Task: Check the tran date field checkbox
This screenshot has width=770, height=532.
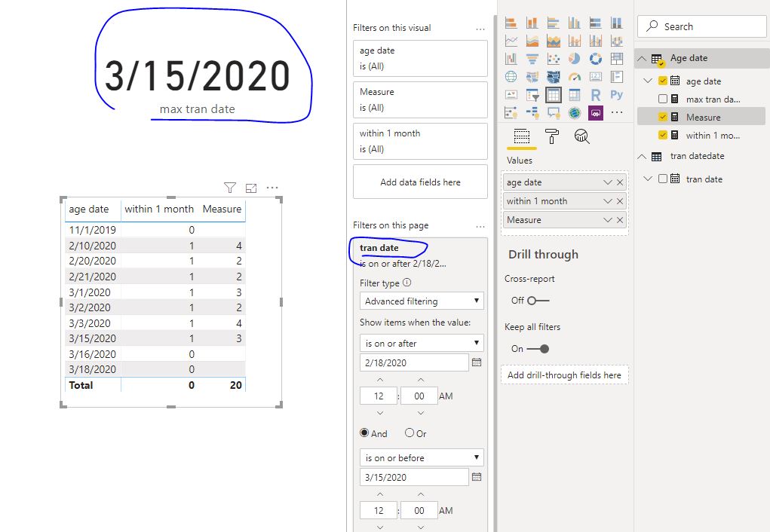Action: click(x=662, y=179)
